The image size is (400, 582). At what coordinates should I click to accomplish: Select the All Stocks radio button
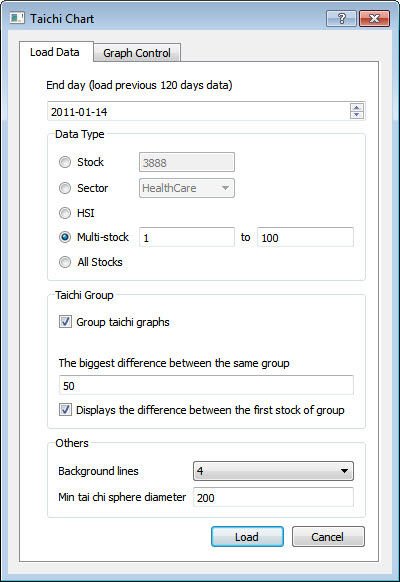point(65,262)
